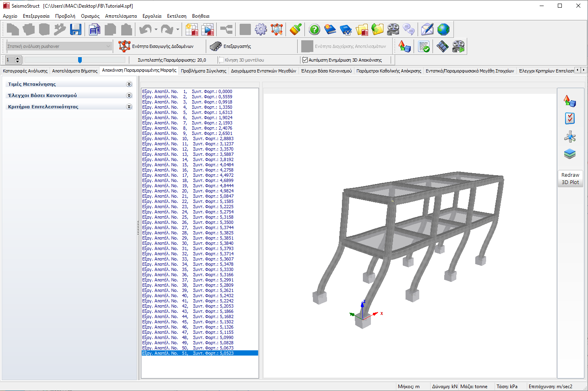The image size is (588, 391).
Task: Disable the Αυτόματη Ενημέρωση 3D Απεικόνισης checkbox
Action: click(x=305, y=60)
